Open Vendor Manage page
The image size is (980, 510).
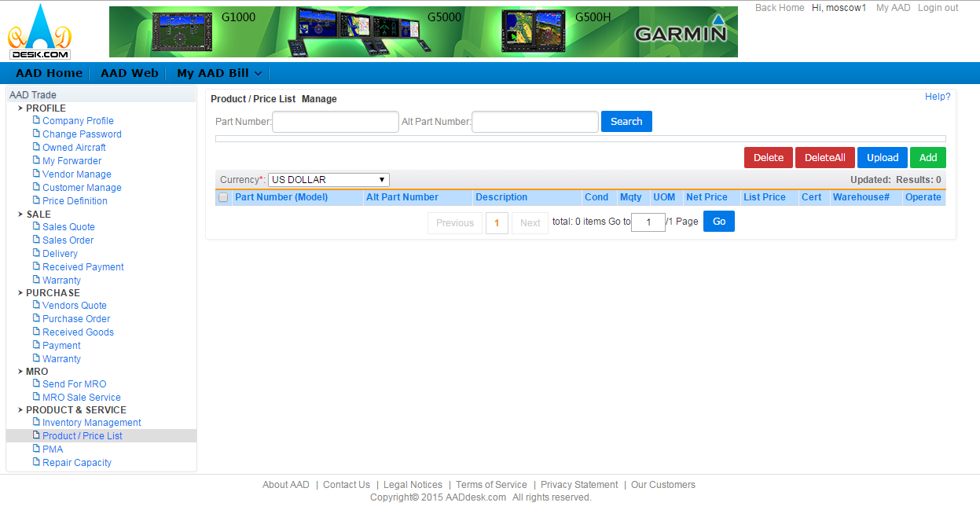click(77, 174)
